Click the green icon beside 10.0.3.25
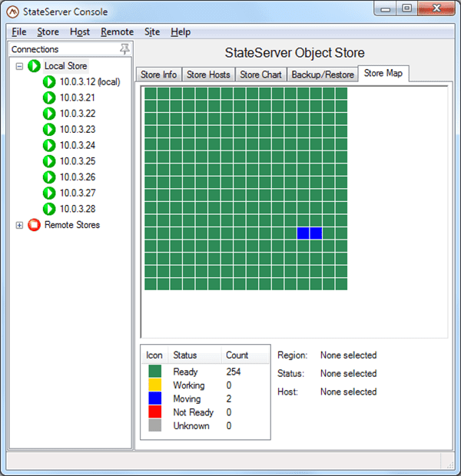The width and height of the screenshot is (461, 476). pyautogui.click(x=49, y=161)
